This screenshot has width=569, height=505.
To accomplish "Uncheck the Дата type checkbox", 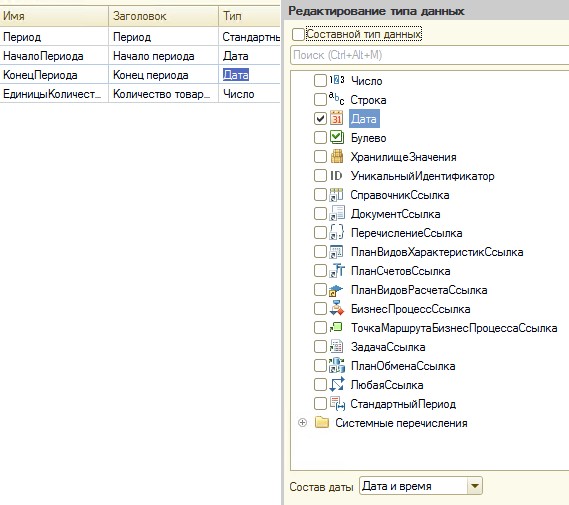I will (320, 118).
